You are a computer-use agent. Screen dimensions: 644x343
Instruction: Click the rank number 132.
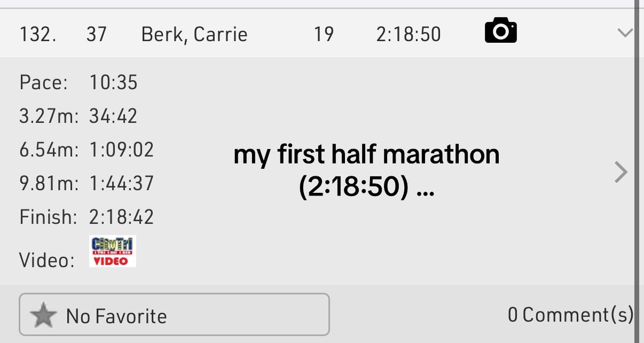pos(38,35)
